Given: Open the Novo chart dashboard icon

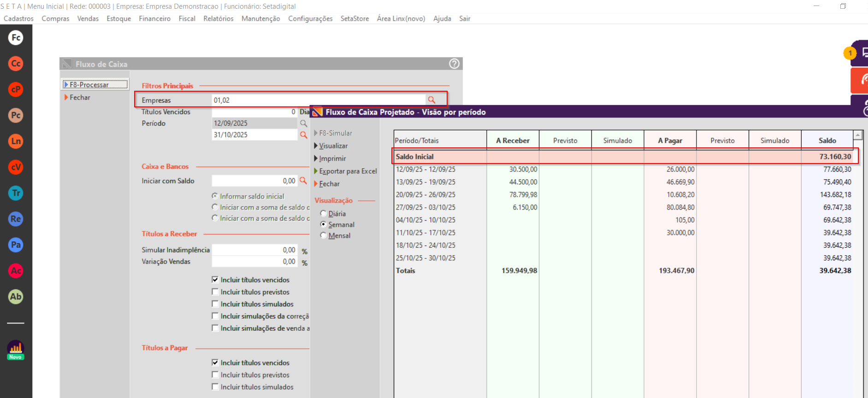Looking at the screenshot, I should point(16,350).
